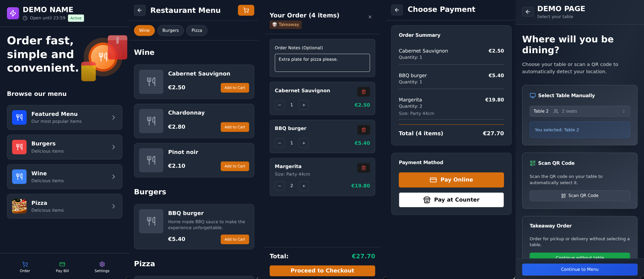Add Chardonnay to cart
The image size is (644, 279).
pyautogui.click(x=235, y=127)
